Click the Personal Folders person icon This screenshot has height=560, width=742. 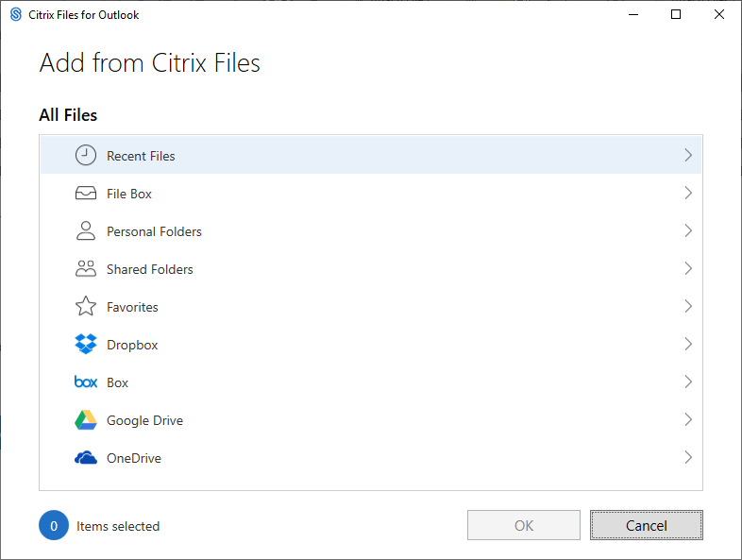click(86, 231)
